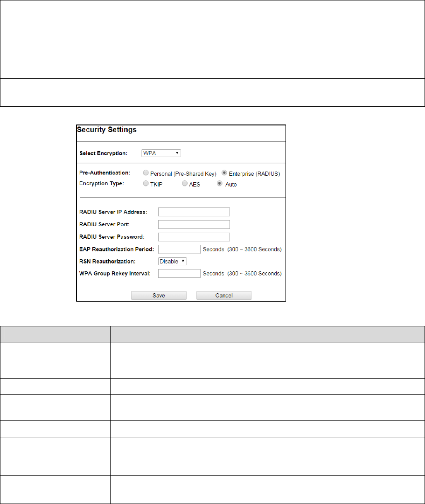The width and height of the screenshot is (425, 504).
Task: Click Seconds range text beside EAP period
Action: (242, 249)
